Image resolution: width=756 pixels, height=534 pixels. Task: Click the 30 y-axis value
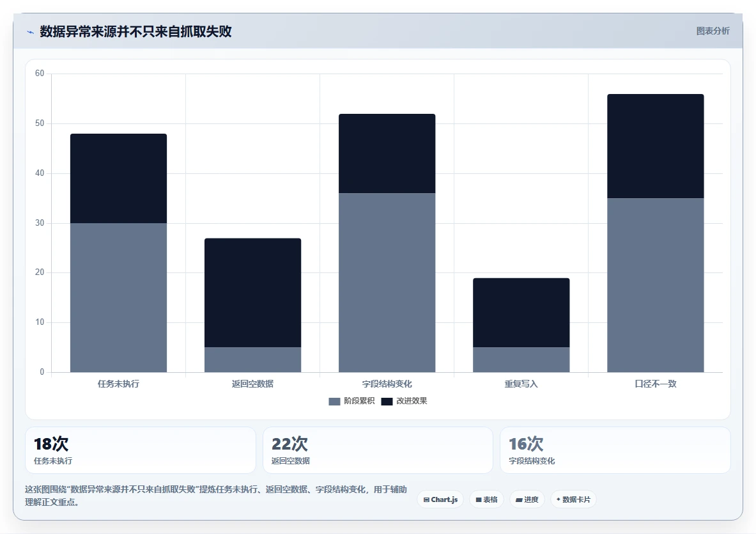(x=40, y=223)
